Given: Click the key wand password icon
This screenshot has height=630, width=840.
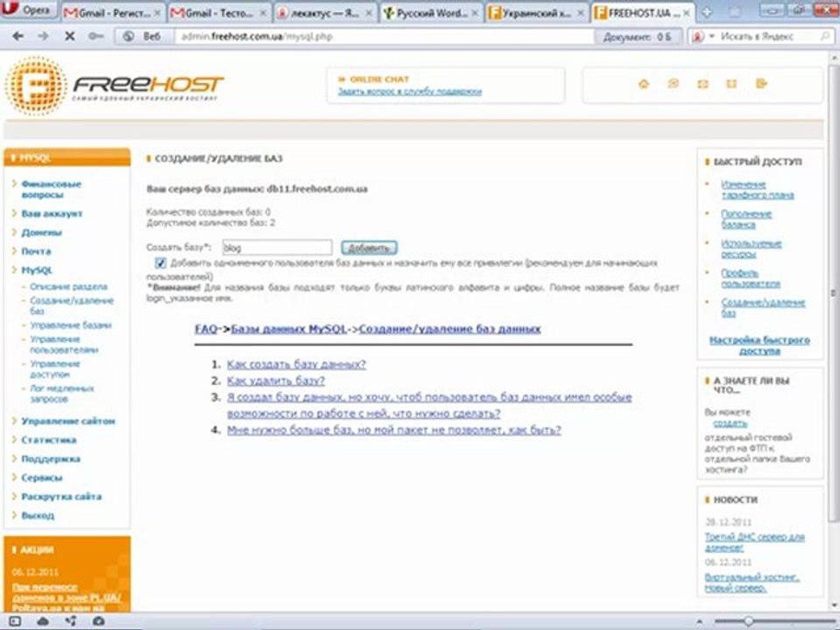Looking at the screenshot, I should tap(96, 37).
